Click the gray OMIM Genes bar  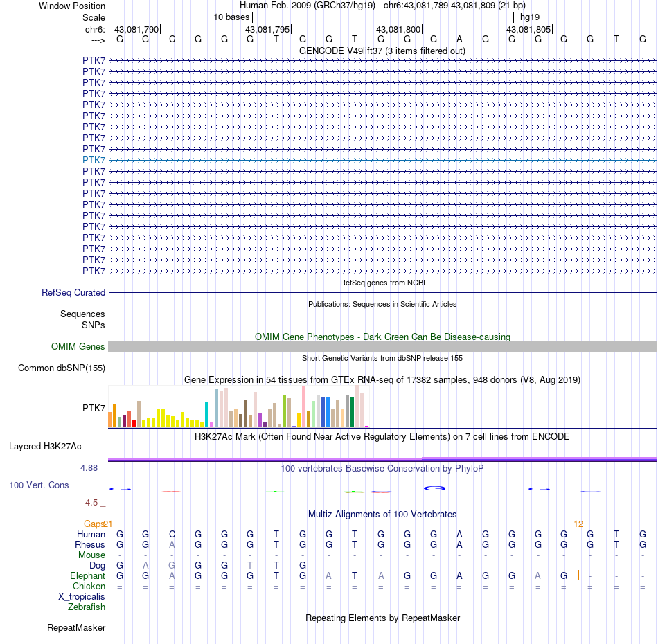pyautogui.click(x=382, y=346)
